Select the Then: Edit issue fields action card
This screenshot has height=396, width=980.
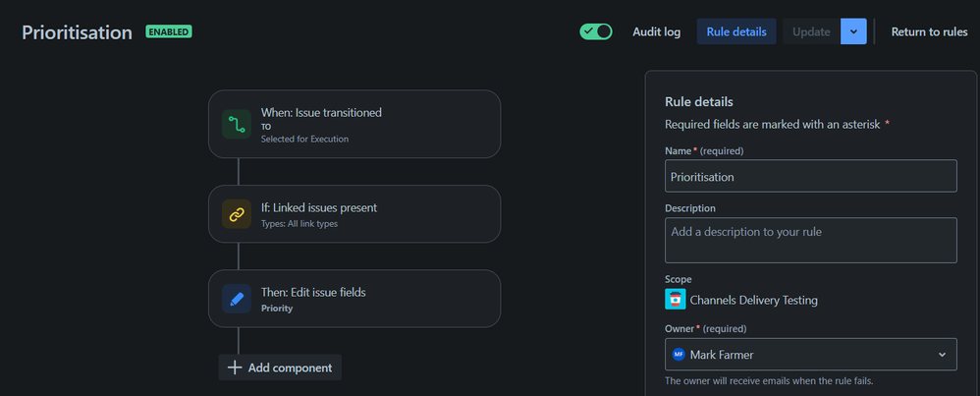354,299
